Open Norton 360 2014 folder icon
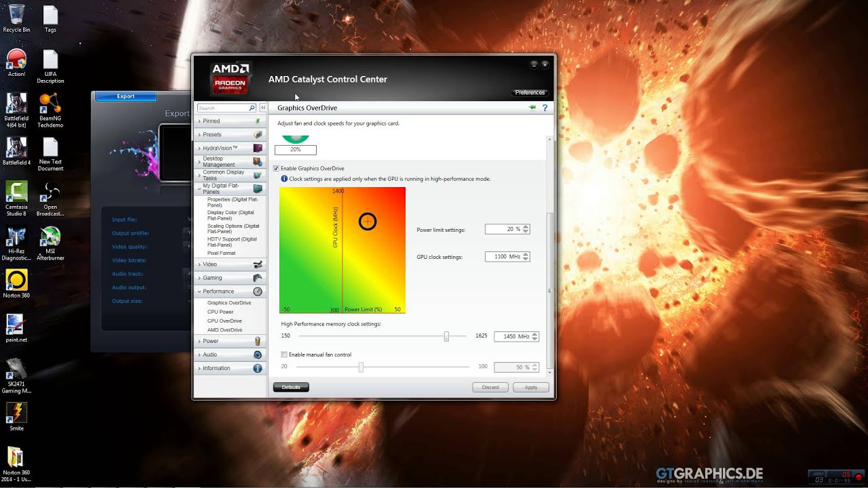Image resolution: width=868 pixels, height=488 pixels. [x=16, y=464]
